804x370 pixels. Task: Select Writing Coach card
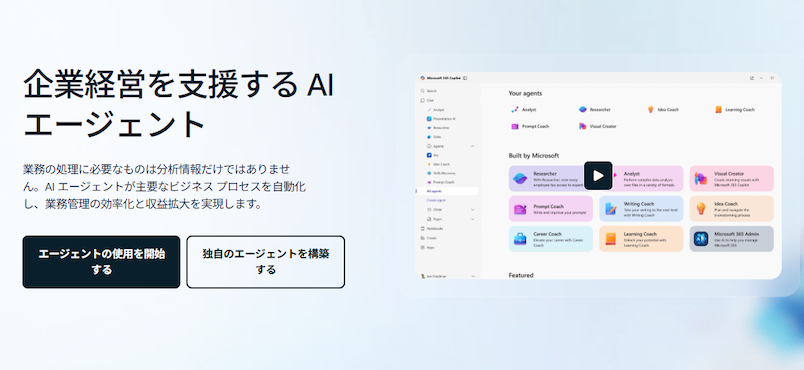tap(641, 209)
